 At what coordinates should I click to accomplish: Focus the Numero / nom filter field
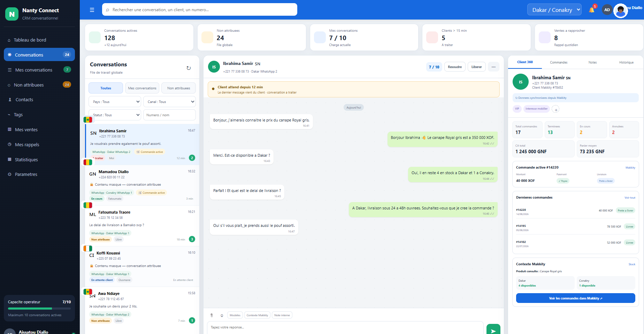tap(169, 115)
